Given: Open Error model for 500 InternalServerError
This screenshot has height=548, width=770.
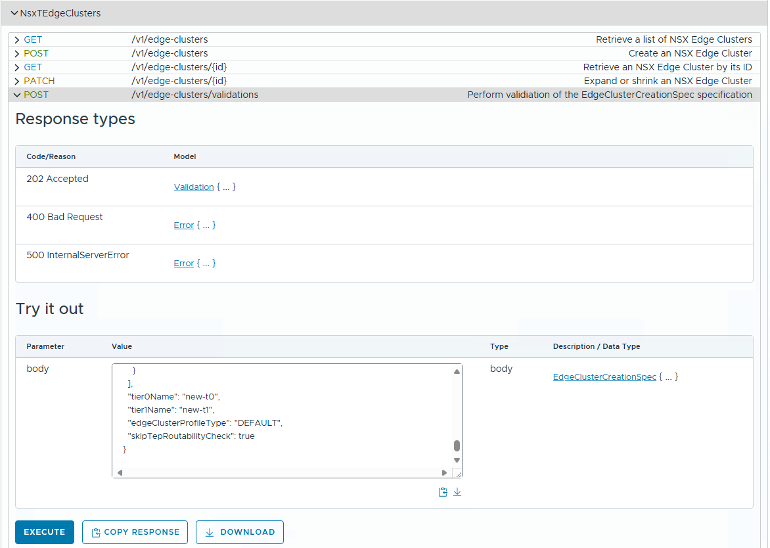Looking at the screenshot, I should tap(184, 263).
